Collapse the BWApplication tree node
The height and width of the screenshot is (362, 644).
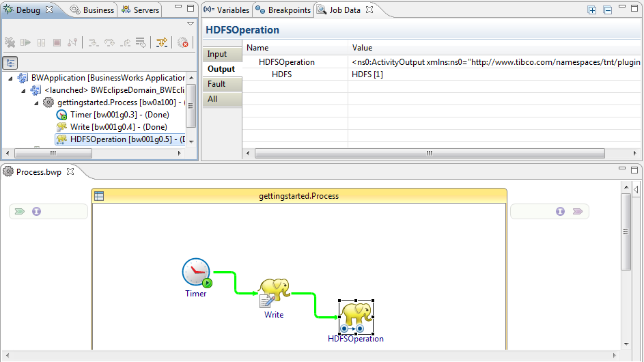[10, 78]
